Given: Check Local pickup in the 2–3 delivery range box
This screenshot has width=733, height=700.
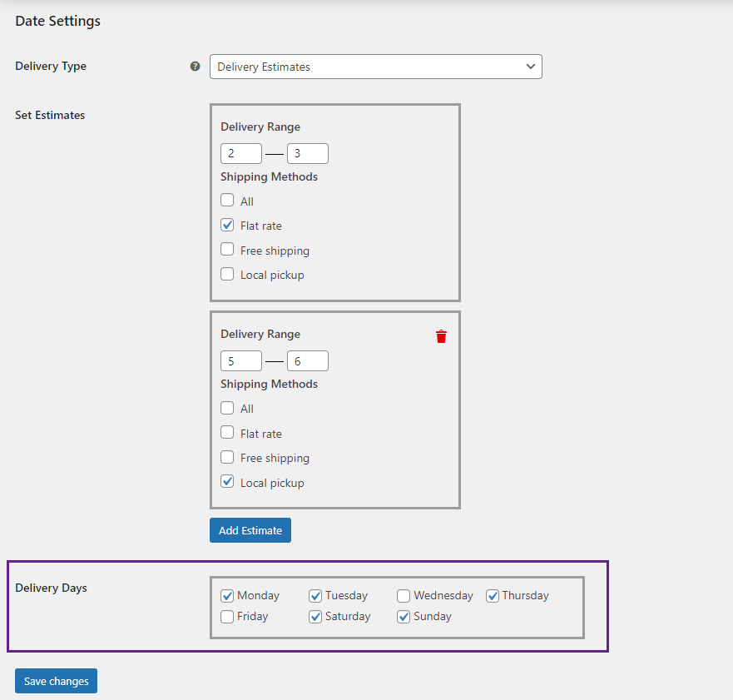Looking at the screenshot, I should 227,274.
